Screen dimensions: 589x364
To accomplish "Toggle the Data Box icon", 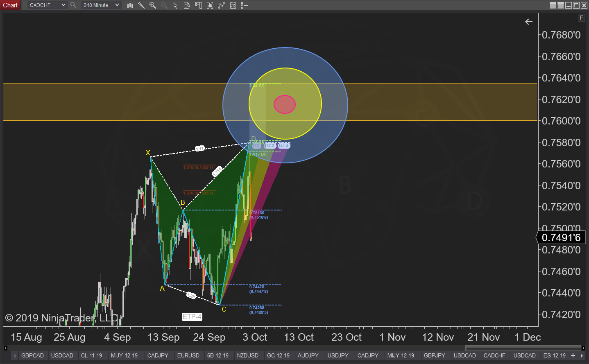I will click(187, 5).
